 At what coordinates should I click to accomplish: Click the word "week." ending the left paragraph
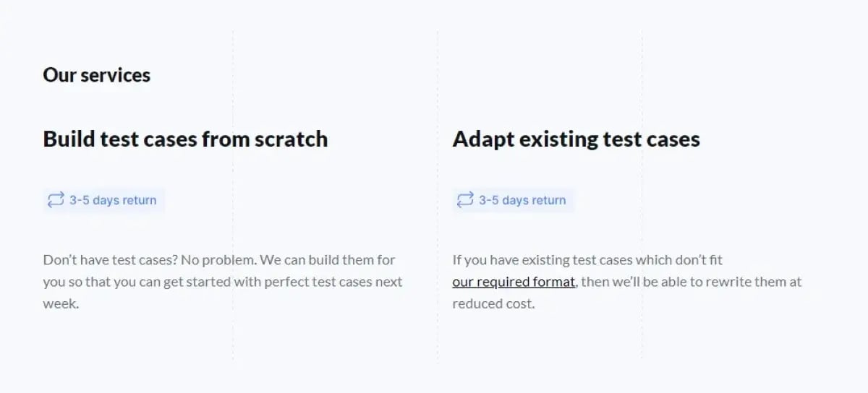pyautogui.click(x=61, y=303)
